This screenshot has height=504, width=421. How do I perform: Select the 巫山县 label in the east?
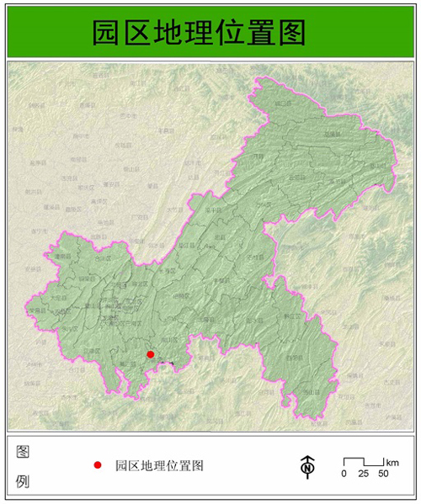click(x=377, y=167)
